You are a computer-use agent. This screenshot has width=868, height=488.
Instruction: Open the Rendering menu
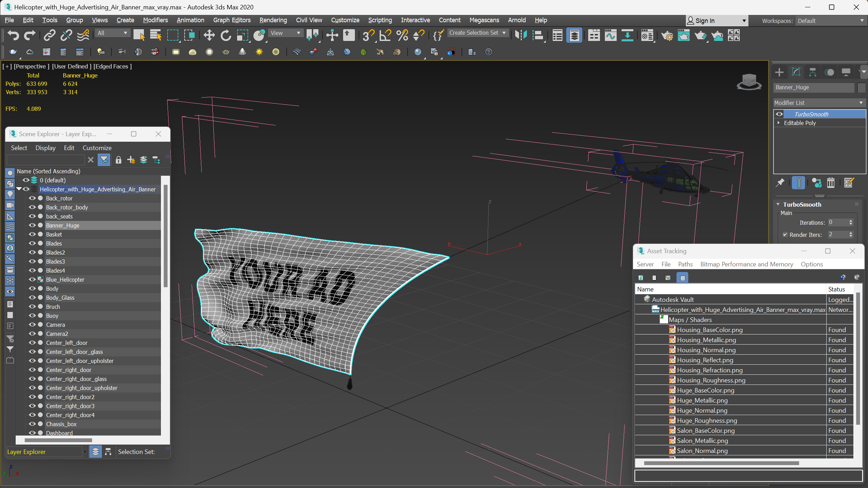pos(273,20)
